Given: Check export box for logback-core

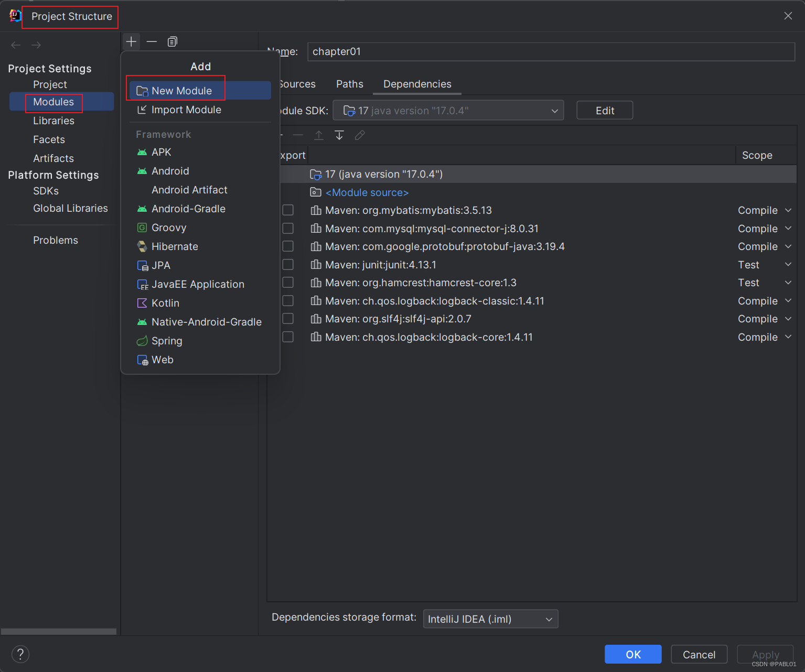Looking at the screenshot, I should point(288,337).
